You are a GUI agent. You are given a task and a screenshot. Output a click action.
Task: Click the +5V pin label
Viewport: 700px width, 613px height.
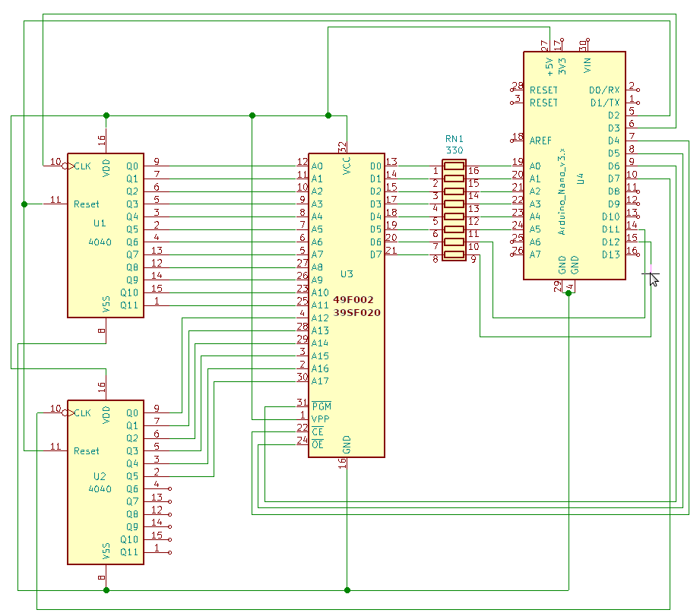coord(550,67)
